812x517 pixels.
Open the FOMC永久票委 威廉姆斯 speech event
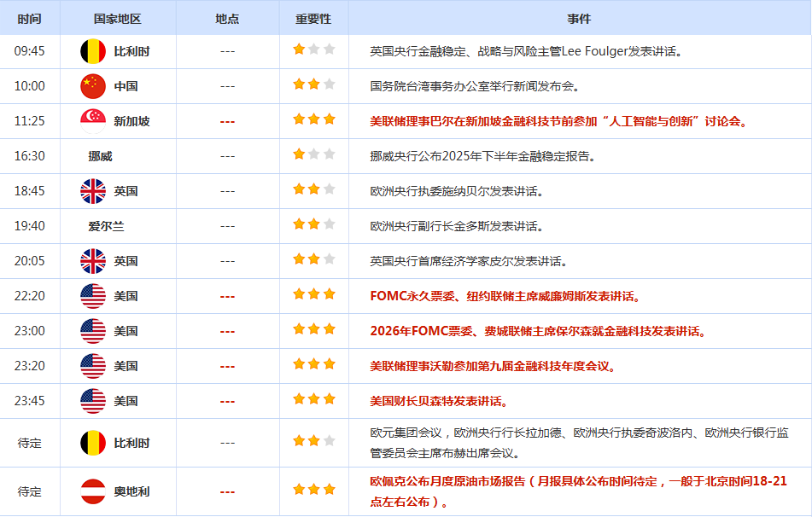click(x=505, y=296)
